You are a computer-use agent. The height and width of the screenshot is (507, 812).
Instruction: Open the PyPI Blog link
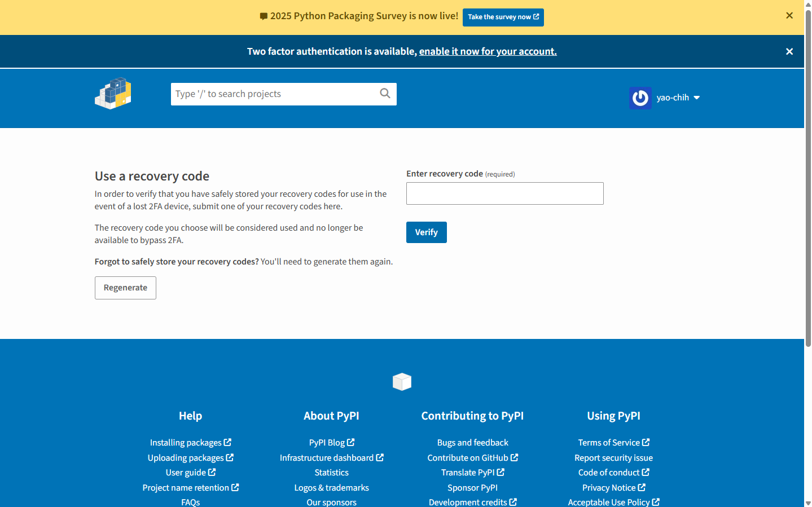332,443
